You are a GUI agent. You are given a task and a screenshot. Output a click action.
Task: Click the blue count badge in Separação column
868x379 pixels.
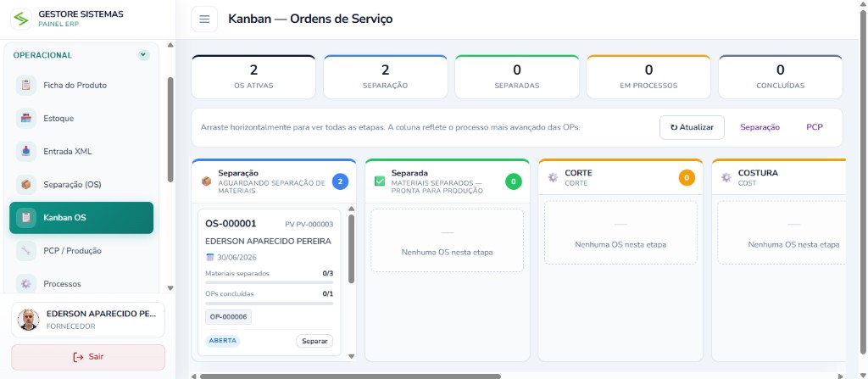point(340,181)
